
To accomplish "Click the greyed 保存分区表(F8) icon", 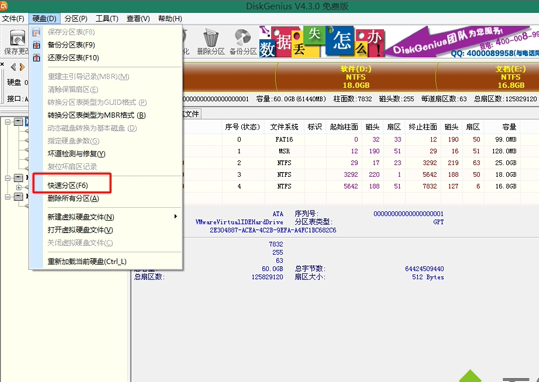I will tap(36, 32).
